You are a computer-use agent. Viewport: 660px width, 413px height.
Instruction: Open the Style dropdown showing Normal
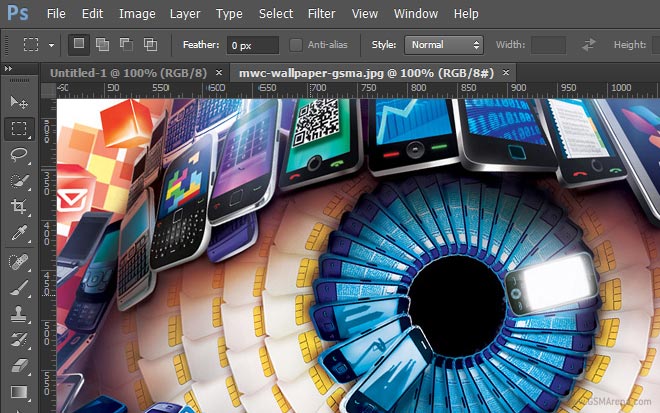tap(444, 45)
